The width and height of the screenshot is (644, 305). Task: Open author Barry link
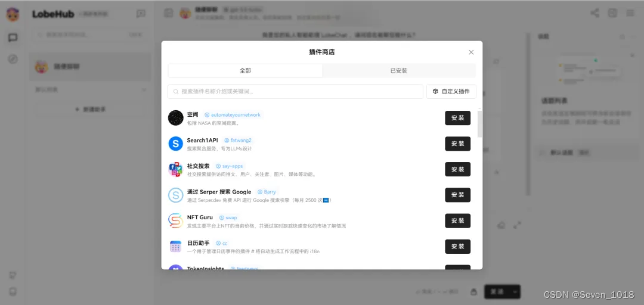coord(267,192)
